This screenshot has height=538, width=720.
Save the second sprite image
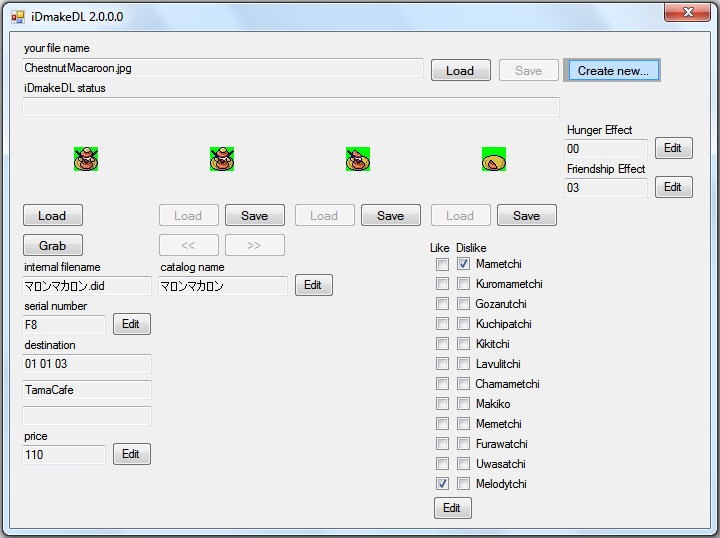coord(255,215)
